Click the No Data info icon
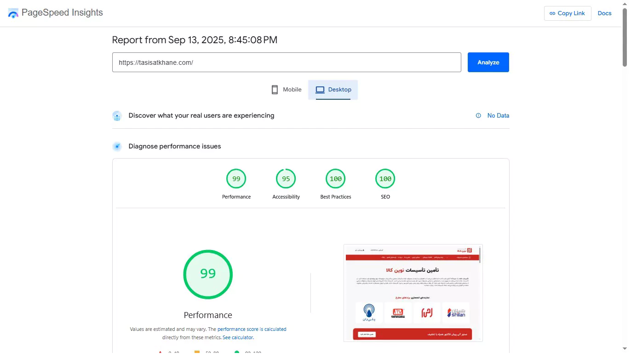Image resolution: width=631 pixels, height=364 pixels. coord(478,116)
